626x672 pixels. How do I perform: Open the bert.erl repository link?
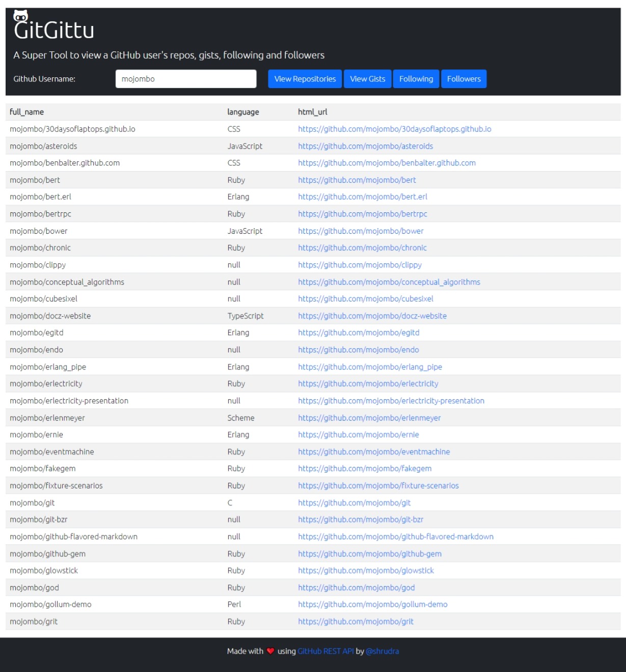[x=363, y=197]
